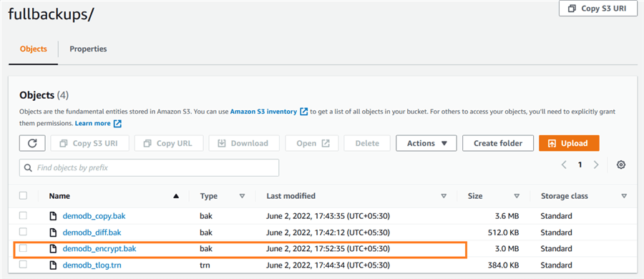Click the file icon beside demodb_copy.bak

point(53,216)
